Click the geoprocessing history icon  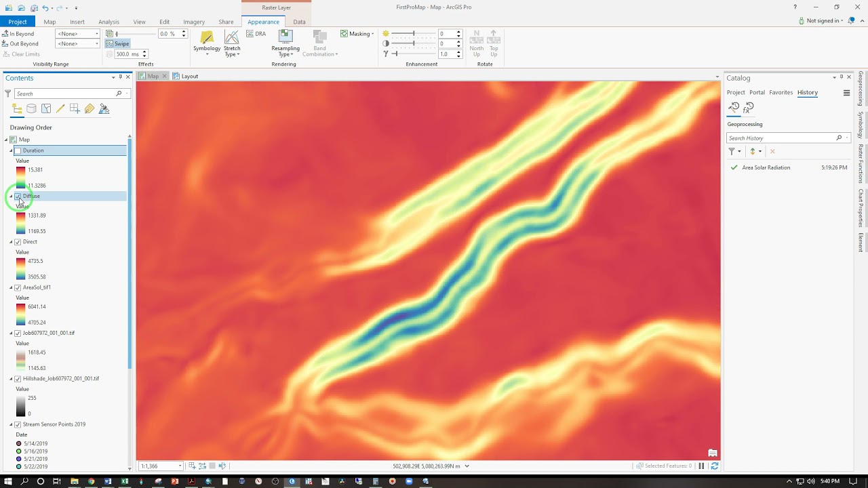734,107
